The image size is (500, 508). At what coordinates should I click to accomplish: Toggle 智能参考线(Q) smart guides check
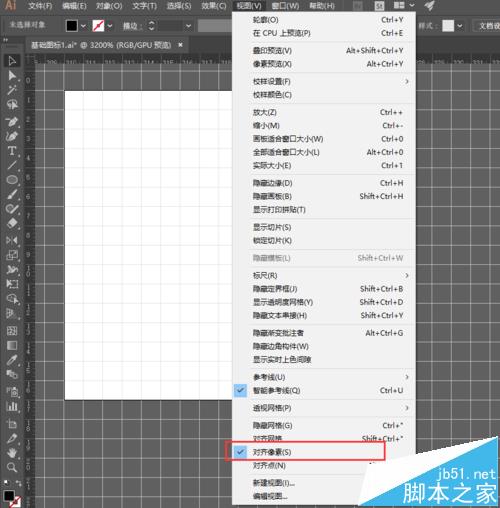(x=324, y=390)
